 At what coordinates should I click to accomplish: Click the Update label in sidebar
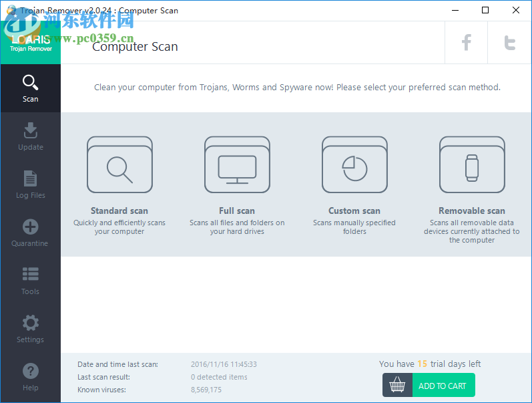coord(31,147)
